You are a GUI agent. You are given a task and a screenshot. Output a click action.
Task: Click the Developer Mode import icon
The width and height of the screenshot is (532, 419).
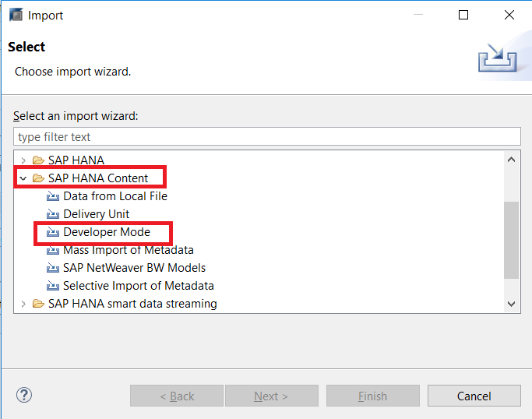coord(53,232)
